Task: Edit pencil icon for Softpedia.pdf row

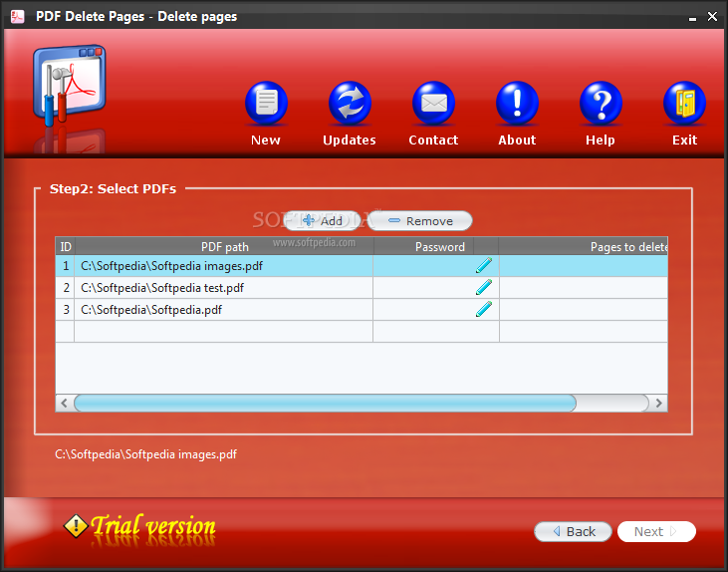Action: [x=484, y=309]
